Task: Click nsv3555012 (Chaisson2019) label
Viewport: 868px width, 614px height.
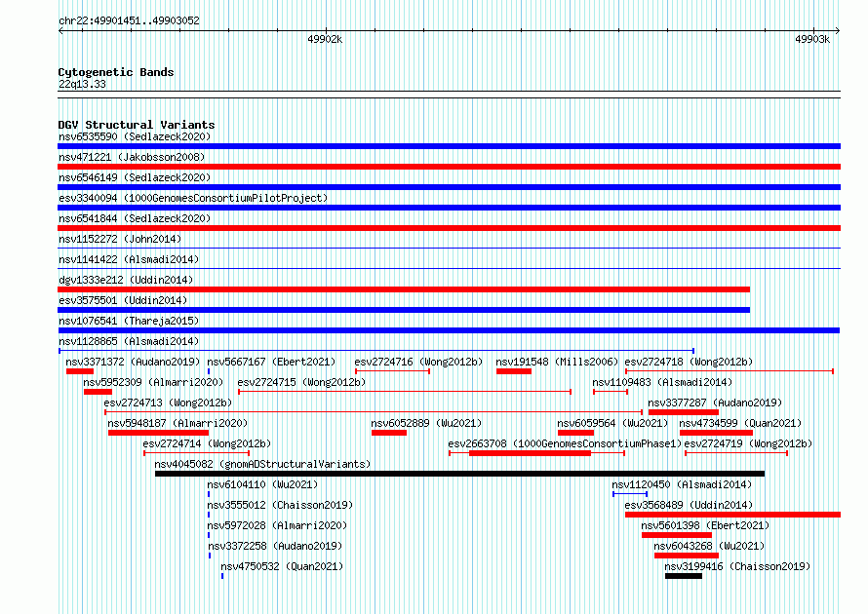Action: 280,505
